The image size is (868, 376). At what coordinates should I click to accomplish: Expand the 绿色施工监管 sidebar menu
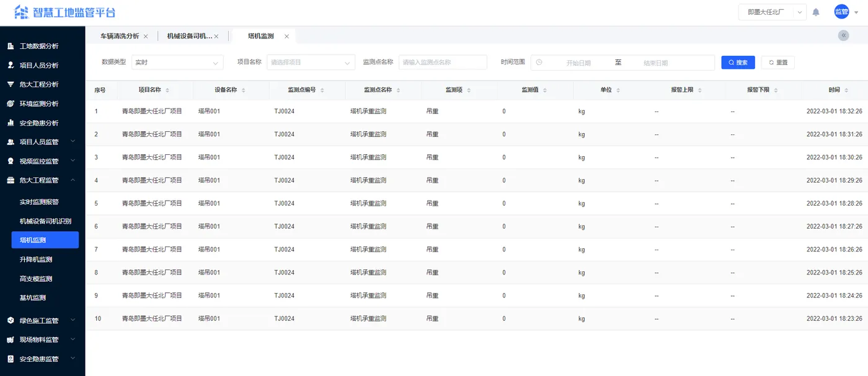coord(42,320)
